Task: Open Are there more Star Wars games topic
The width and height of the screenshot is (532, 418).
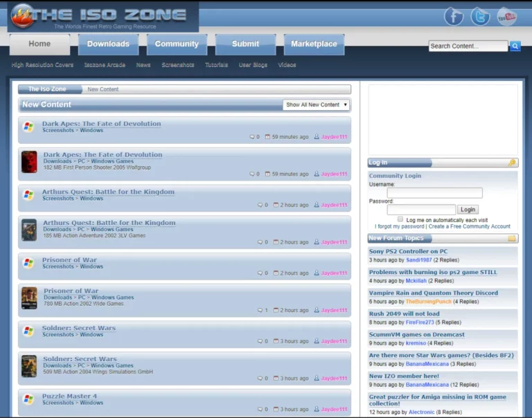Action: 441,355
